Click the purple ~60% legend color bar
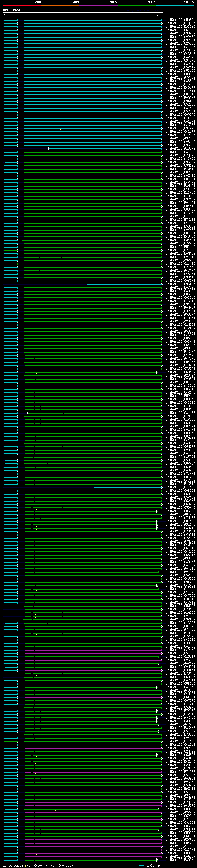 tap(98, 6)
